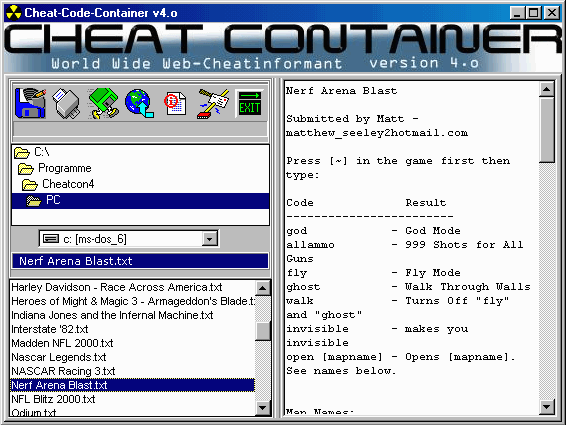
Task: Click 'open [mapname]' code line
Action: coord(401,357)
